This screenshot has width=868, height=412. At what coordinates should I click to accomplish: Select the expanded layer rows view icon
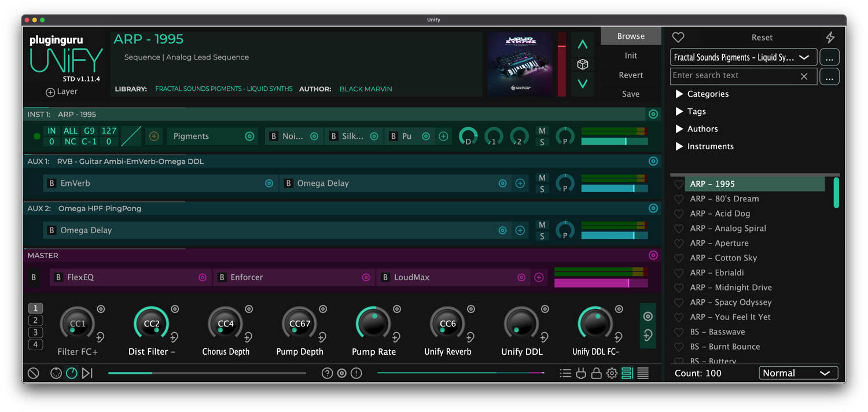coord(627,373)
